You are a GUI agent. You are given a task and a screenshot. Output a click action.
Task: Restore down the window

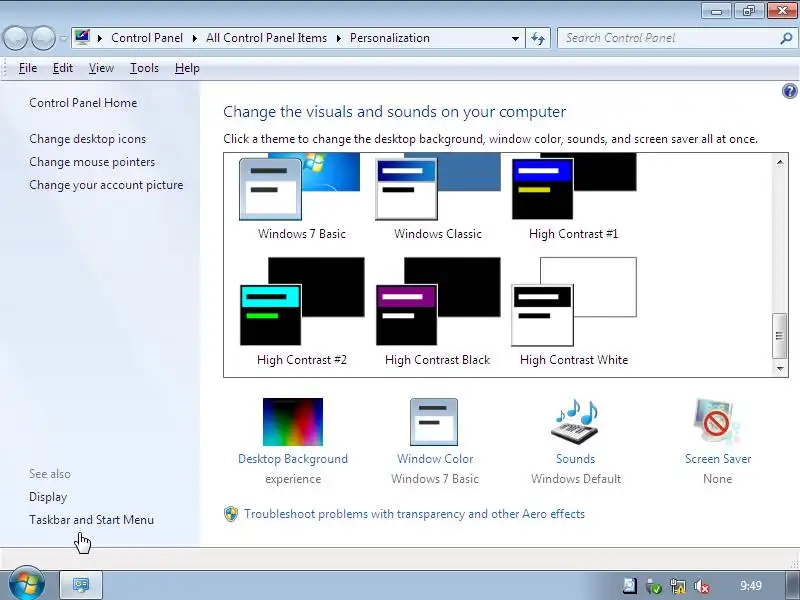(749, 11)
